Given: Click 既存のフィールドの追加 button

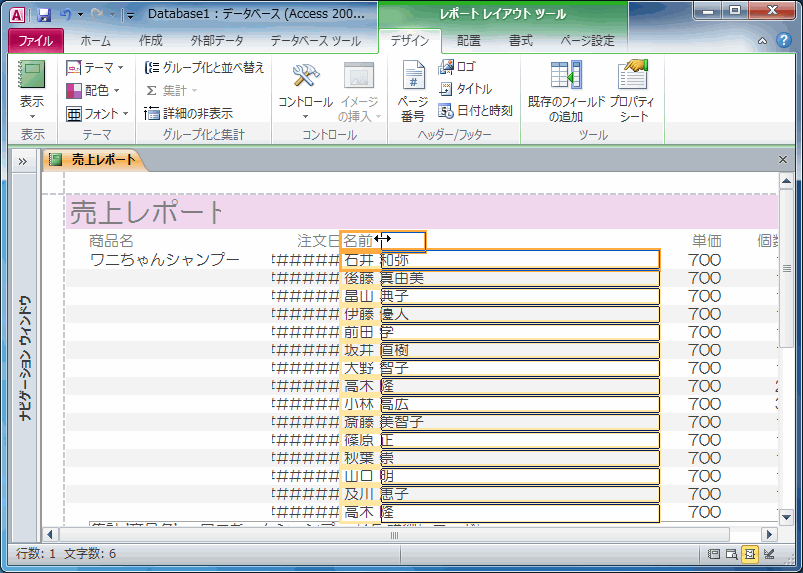Looking at the screenshot, I should (566, 91).
